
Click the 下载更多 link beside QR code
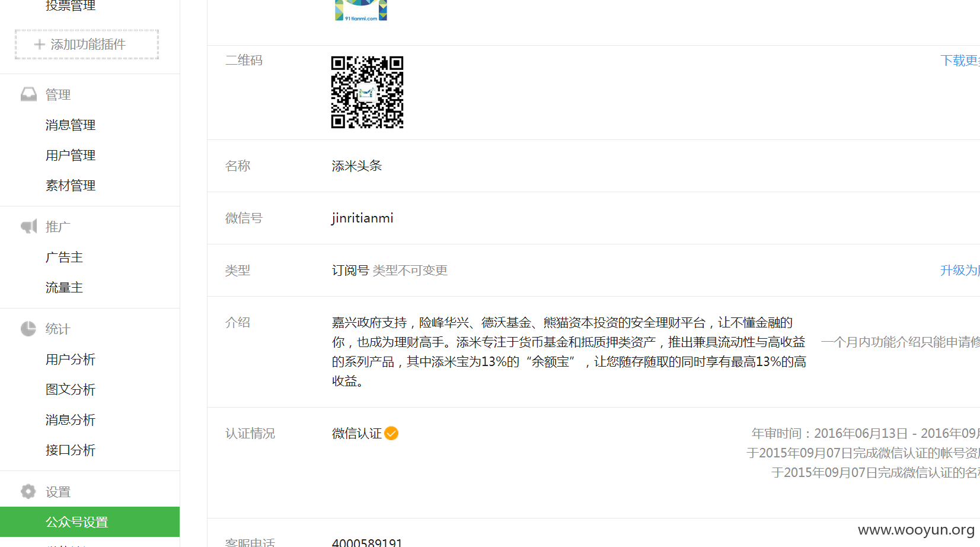tap(960, 61)
